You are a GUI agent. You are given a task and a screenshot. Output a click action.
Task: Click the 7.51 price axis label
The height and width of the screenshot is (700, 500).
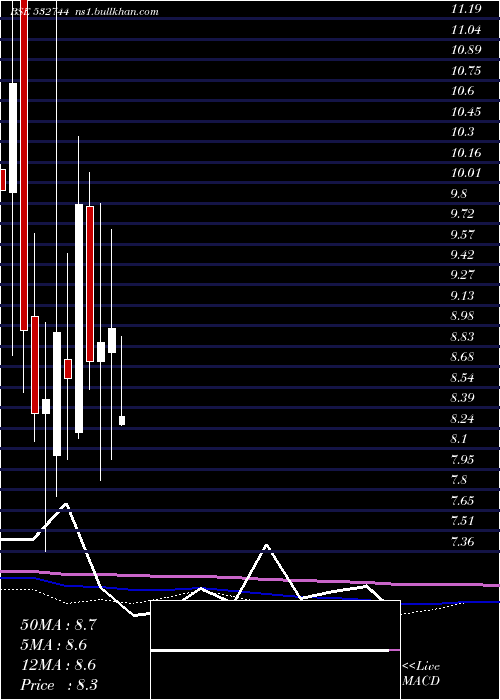coord(462,521)
